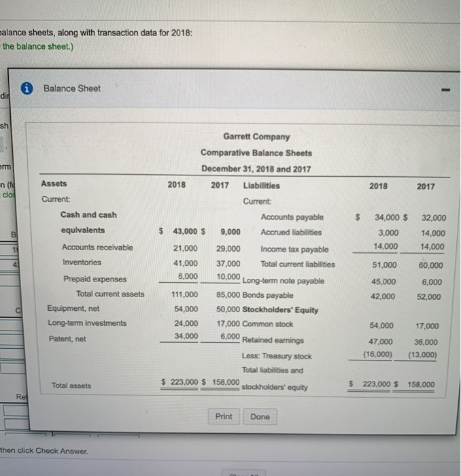This screenshot has height=476, width=461.
Task: Click Total assets 2018 value $223,000
Action: 180,382
